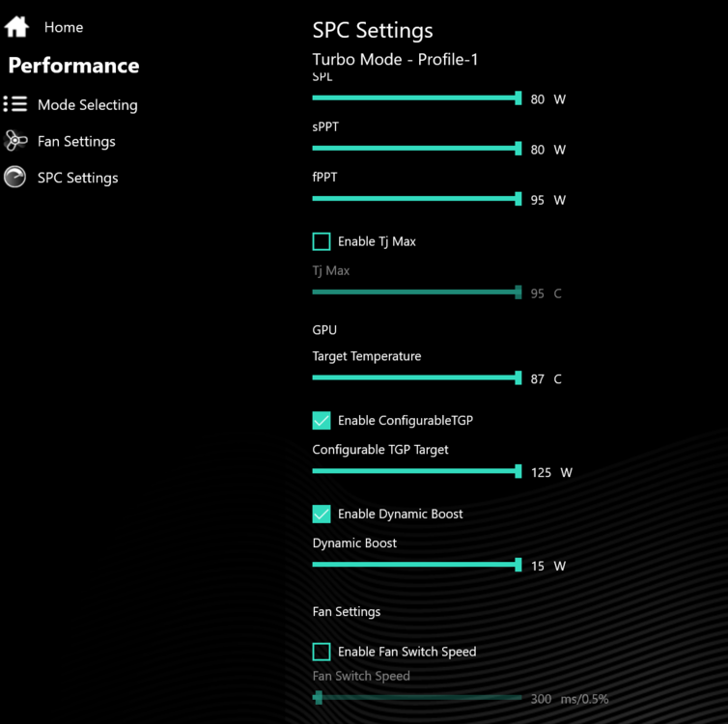Click the Fan Settings fan icon

(15, 141)
